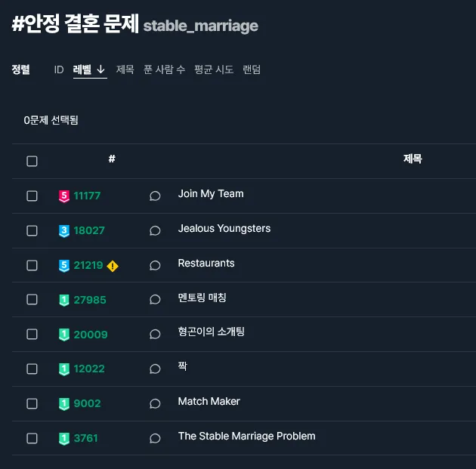The height and width of the screenshot is (469, 476).
Task: Select checkbox for problem 3761
Action: [32, 438]
